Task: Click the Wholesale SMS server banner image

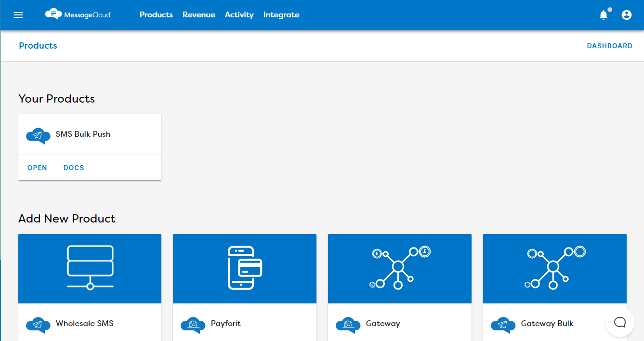Action: (x=90, y=269)
